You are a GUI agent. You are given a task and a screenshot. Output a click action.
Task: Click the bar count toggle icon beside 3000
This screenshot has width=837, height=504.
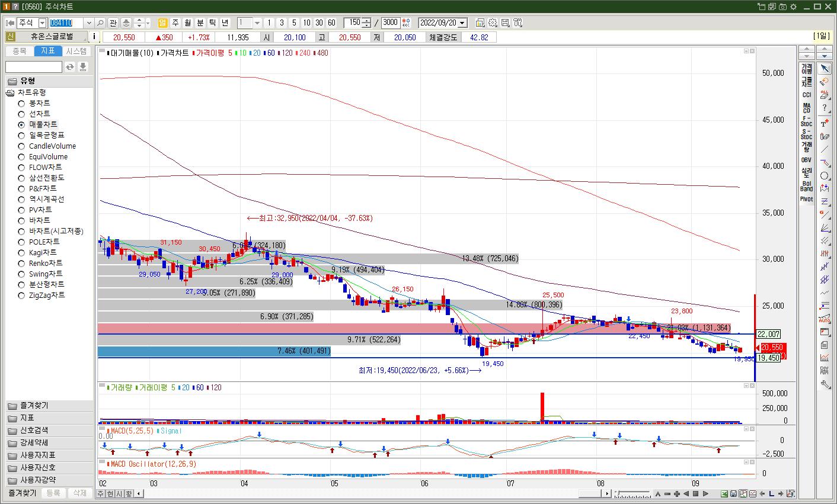tap(406, 23)
